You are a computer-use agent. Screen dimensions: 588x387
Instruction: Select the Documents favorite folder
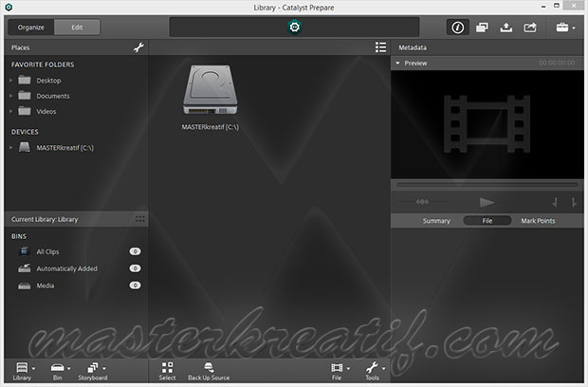pos(53,96)
